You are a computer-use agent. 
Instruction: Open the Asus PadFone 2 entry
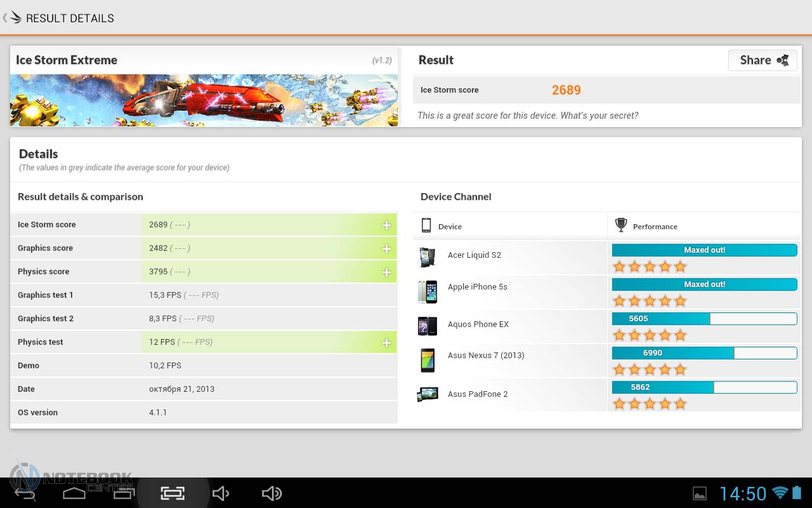477,394
